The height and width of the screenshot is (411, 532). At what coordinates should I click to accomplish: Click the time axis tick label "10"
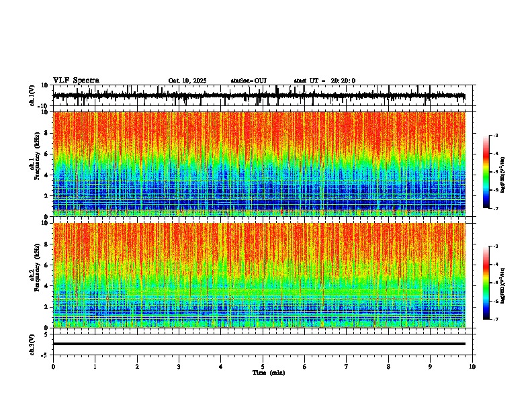point(472,367)
